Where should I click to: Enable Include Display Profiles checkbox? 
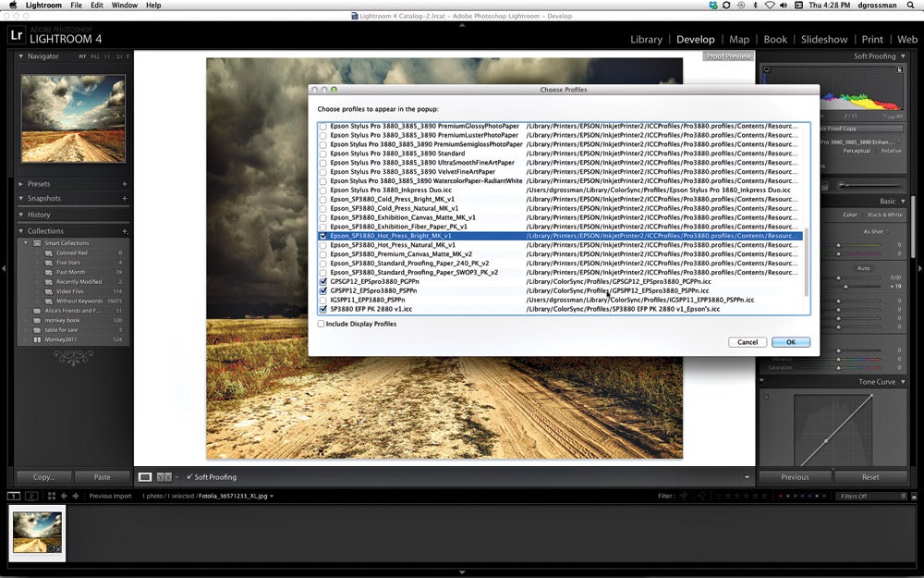322,324
